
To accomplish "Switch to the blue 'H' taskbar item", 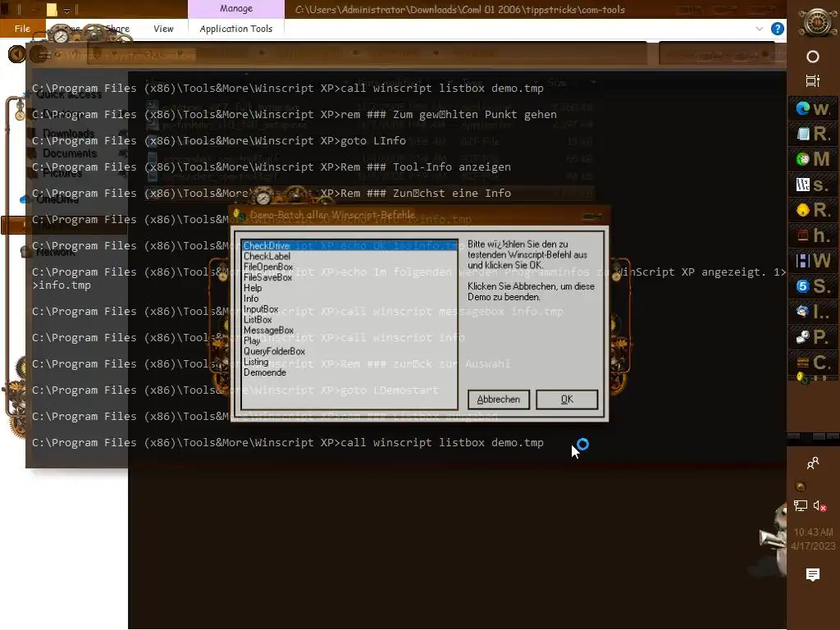I will click(813, 261).
